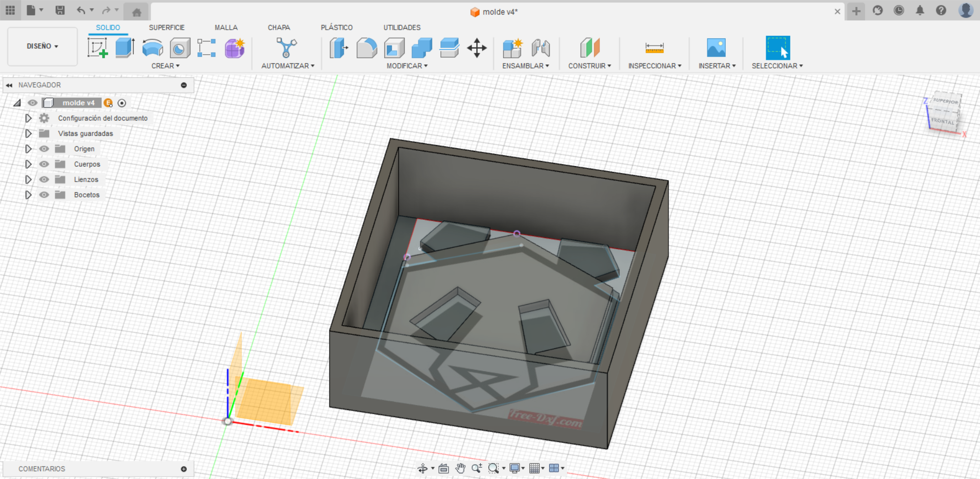Open the INSPECCIONAR dropdown menu

tap(655, 66)
